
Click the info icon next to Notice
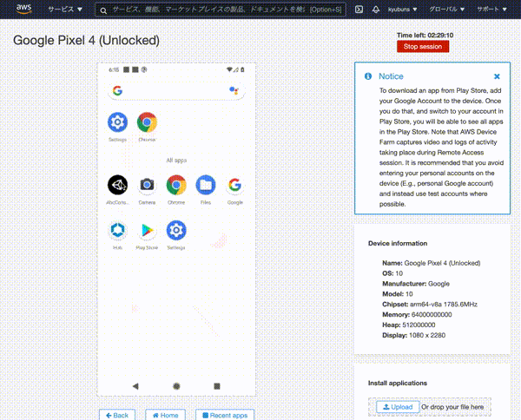[x=368, y=76]
